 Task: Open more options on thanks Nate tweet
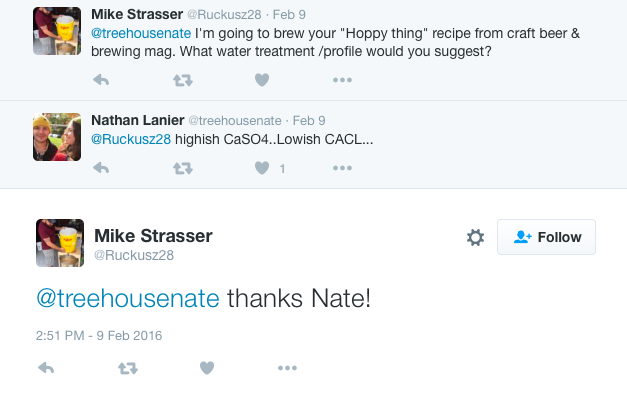tap(288, 368)
